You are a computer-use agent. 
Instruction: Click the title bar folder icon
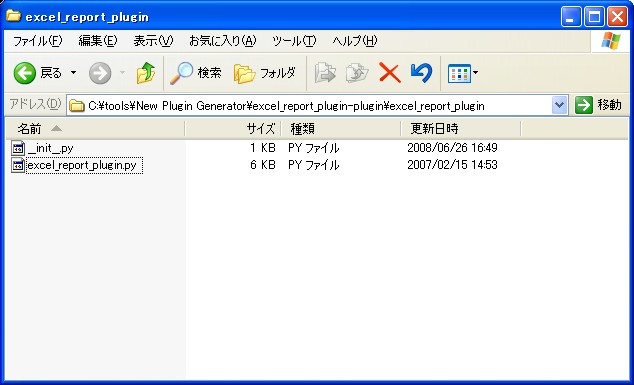tap(13, 16)
